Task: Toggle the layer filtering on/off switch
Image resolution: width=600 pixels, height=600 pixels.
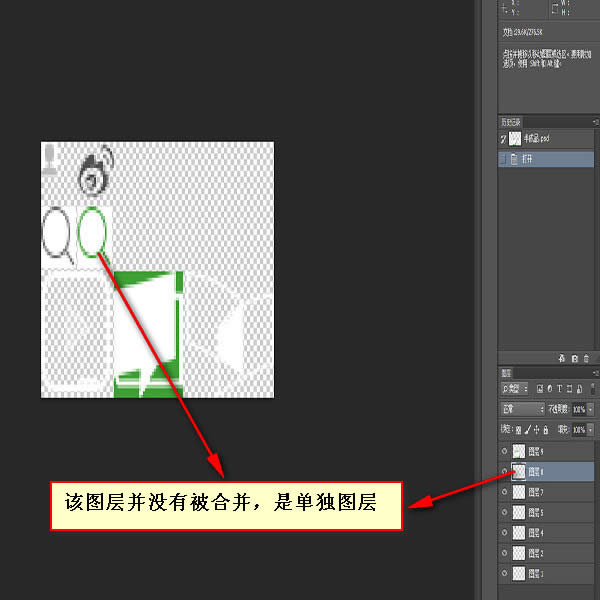Action: point(593,389)
